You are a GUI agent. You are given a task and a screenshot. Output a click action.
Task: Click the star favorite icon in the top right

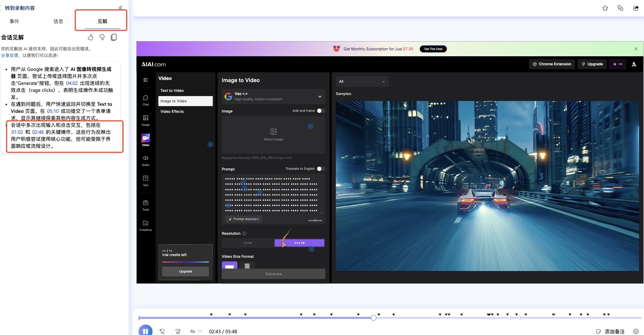(605, 8)
